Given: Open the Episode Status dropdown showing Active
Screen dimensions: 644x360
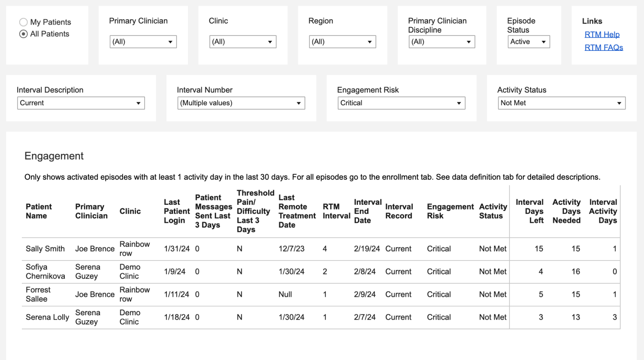Looking at the screenshot, I should [x=529, y=42].
